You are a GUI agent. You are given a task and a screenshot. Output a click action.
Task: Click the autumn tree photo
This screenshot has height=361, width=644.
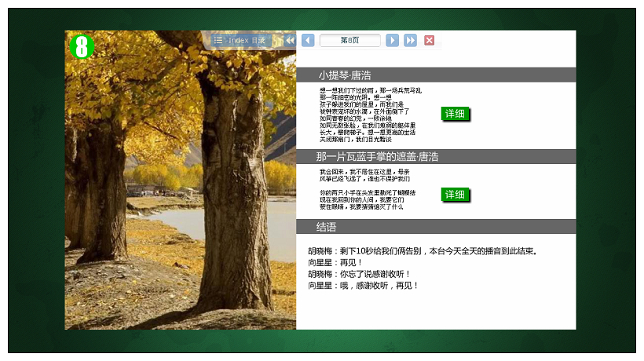181,180
